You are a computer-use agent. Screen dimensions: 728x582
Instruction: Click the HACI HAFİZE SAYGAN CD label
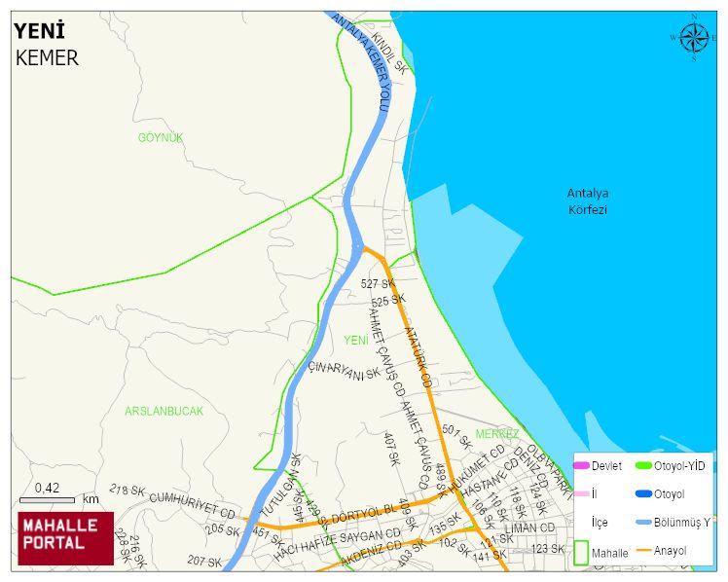click(336, 543)
